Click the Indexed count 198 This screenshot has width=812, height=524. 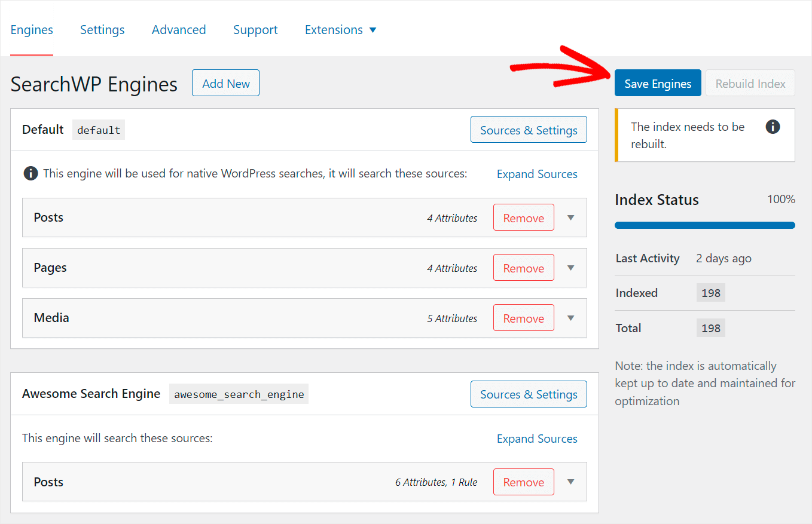coord(711,293)
